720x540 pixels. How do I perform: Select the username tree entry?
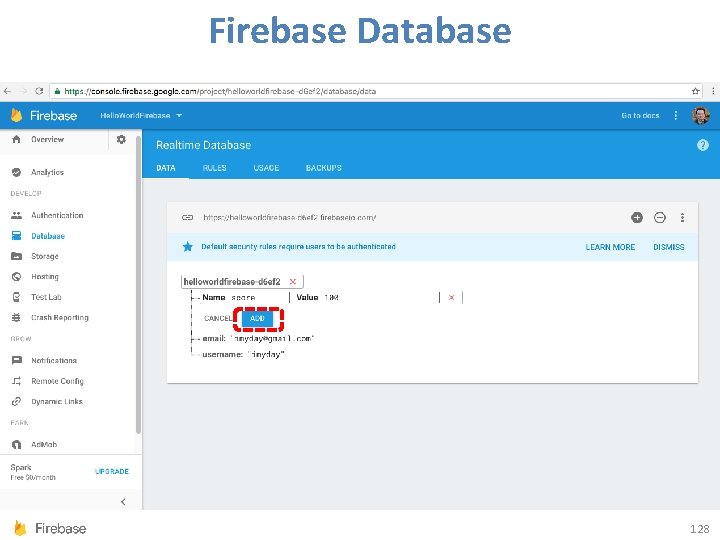click(243, 354)
